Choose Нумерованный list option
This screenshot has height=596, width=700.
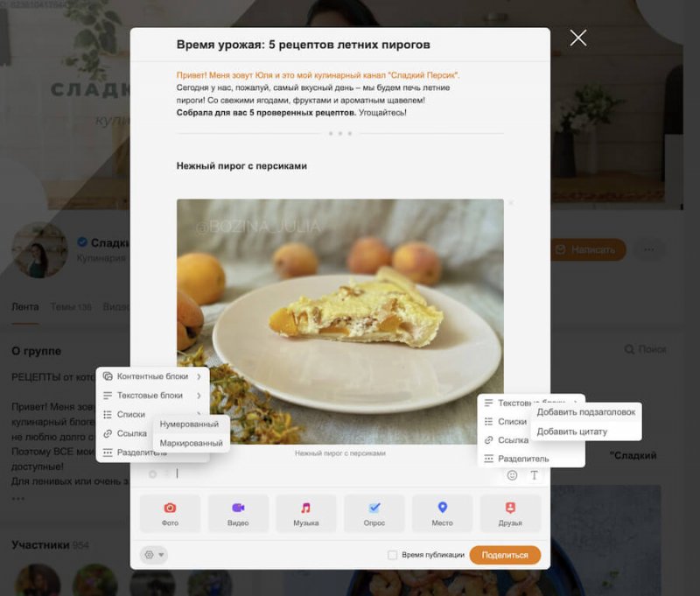click(x=189, y=424)
